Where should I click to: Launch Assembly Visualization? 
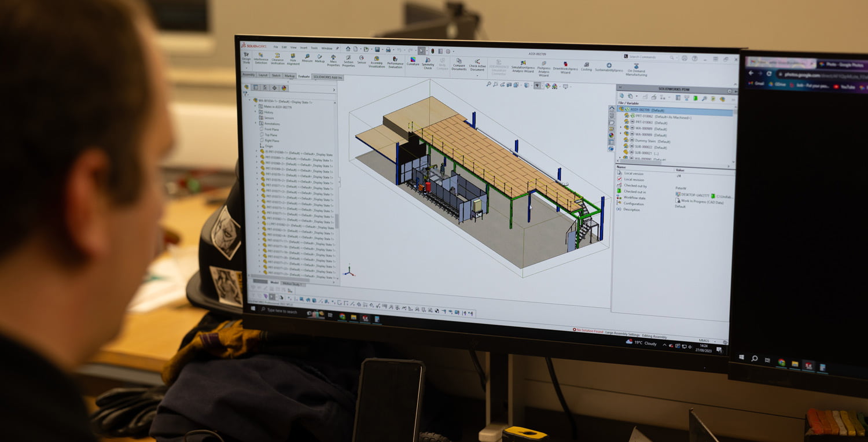377,62
